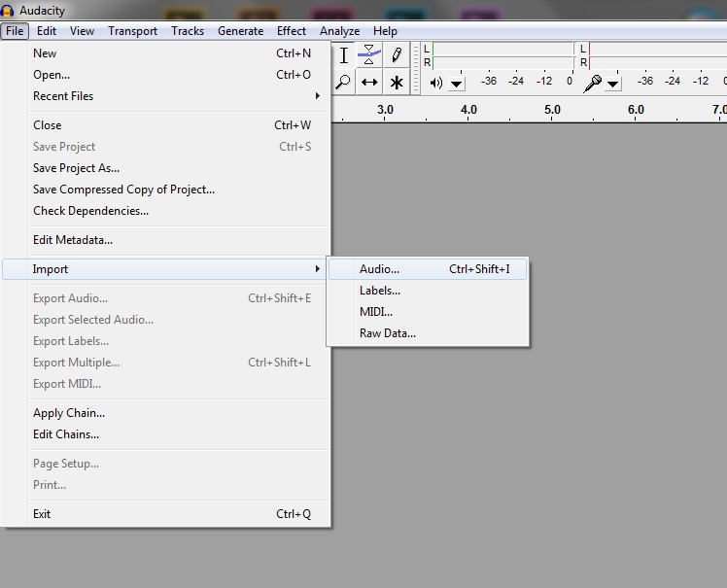This screenshot has width=727, height=588.
Task: Select the Envelope tool
Action: click(x=369, y=54)
